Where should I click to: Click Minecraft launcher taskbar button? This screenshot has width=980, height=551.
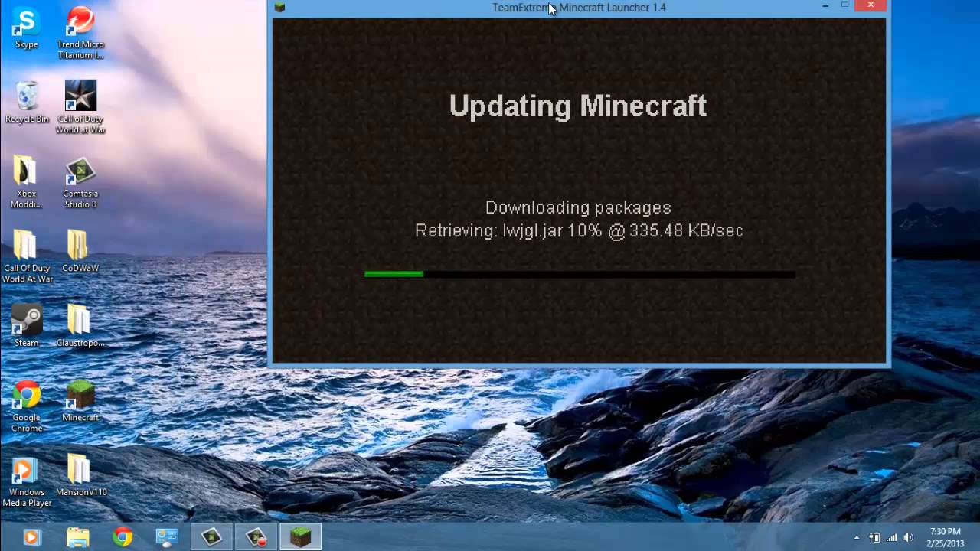click(x=300, y=537)
